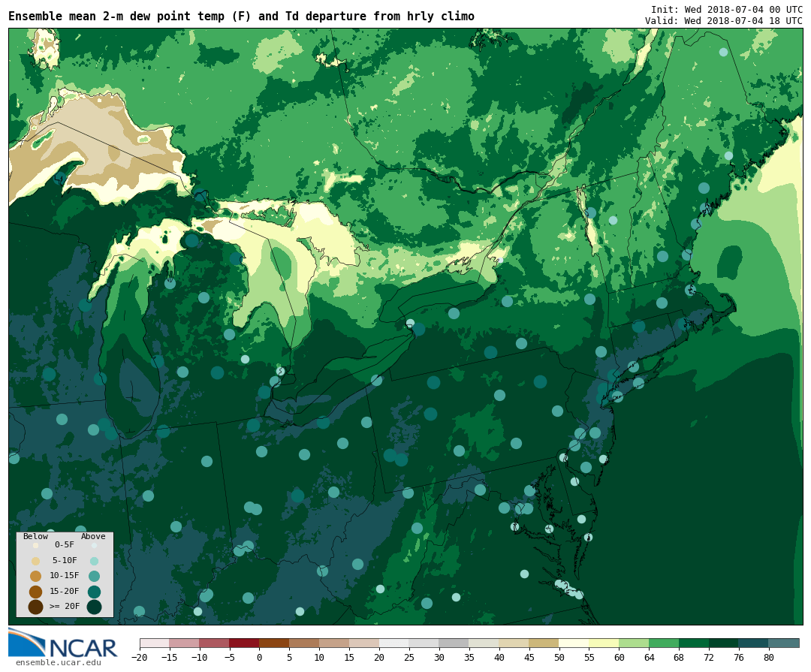The image size is (811, 672).
Task: Click the colorbar label 72
Action: pos(709,657)
